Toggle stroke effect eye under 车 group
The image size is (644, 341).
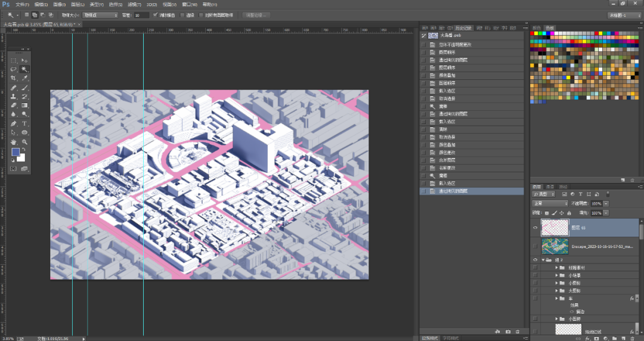(572, 312)
